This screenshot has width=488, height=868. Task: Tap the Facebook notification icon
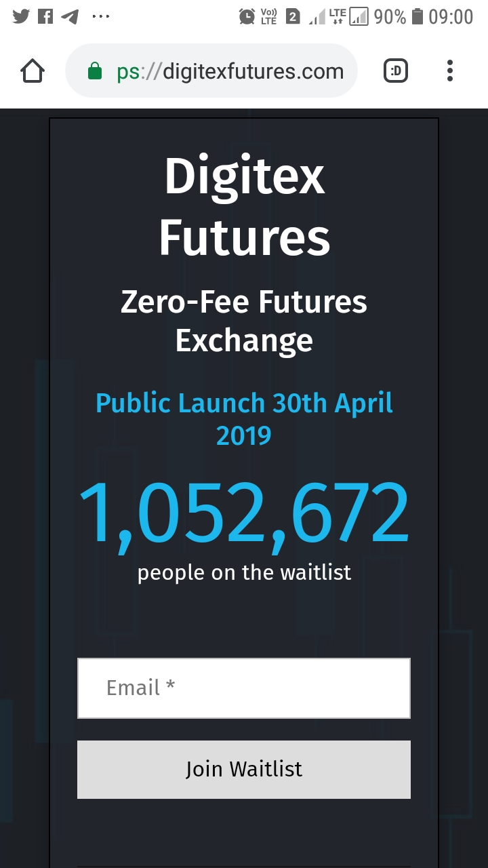pyautogui.click(x=45, y=16)
